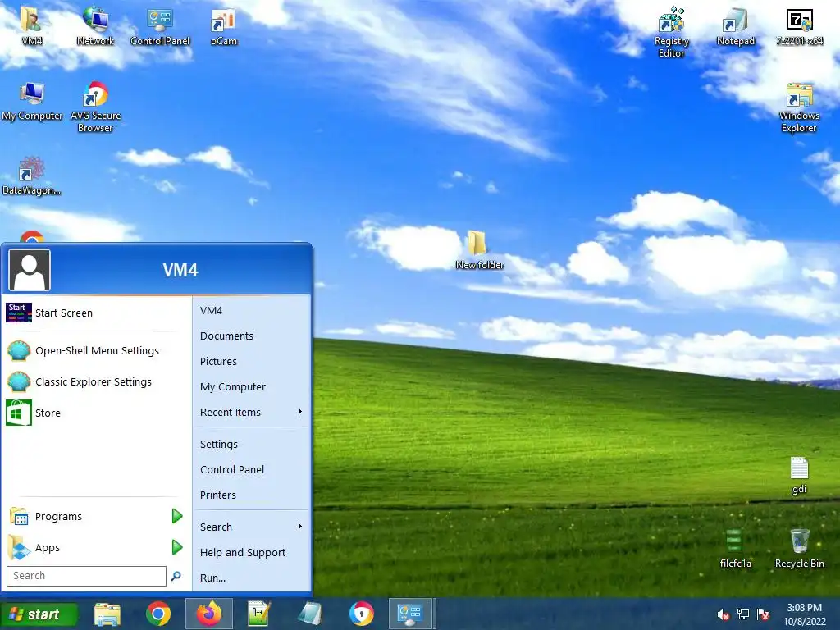840x630 pixels.
Task: Open Pictures from start menu
Action: pos(251,361)
